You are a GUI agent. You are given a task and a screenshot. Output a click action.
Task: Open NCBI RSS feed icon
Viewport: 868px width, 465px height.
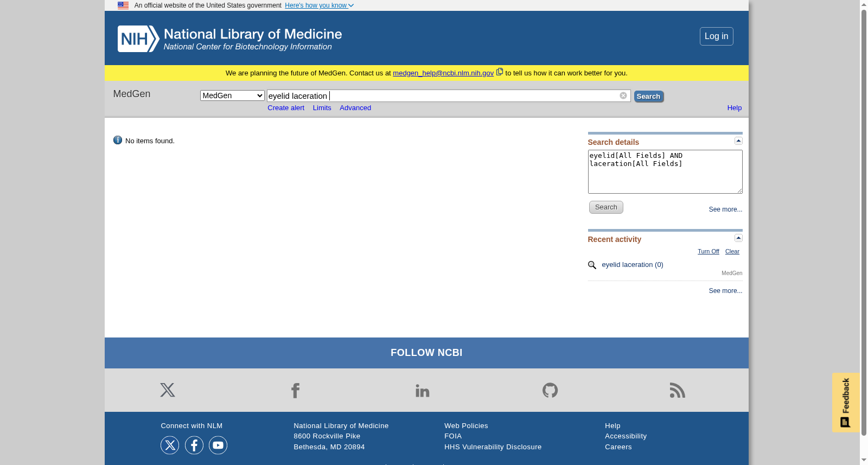pyautogui.click(x=678, y=390)
